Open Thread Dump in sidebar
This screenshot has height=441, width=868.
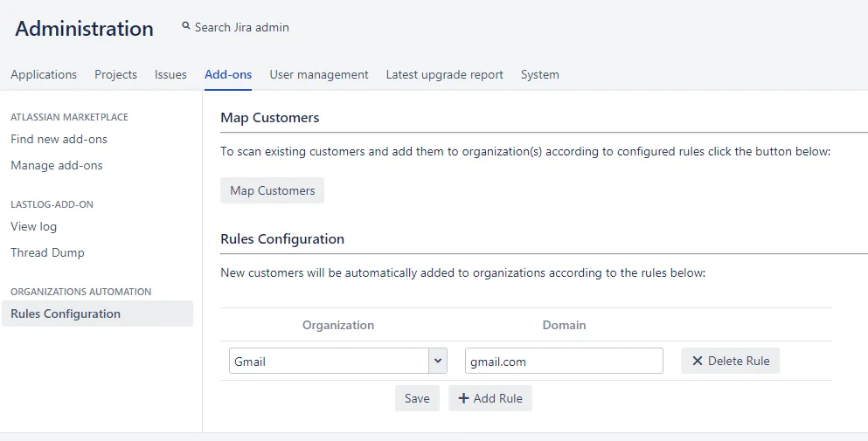tap(47, 253)
